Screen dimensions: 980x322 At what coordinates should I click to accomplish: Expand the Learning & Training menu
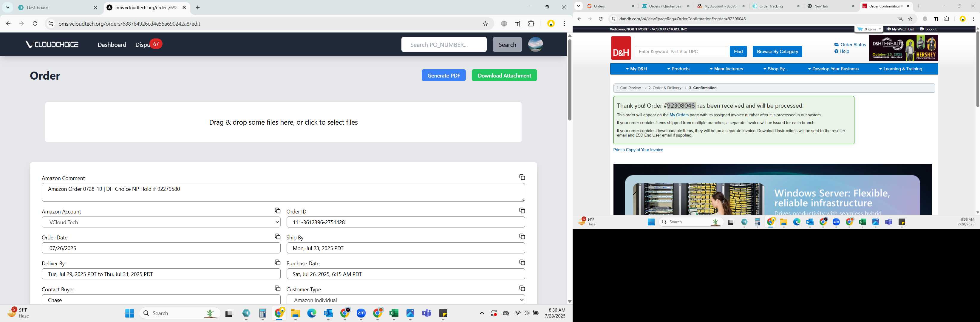[900, 69]
